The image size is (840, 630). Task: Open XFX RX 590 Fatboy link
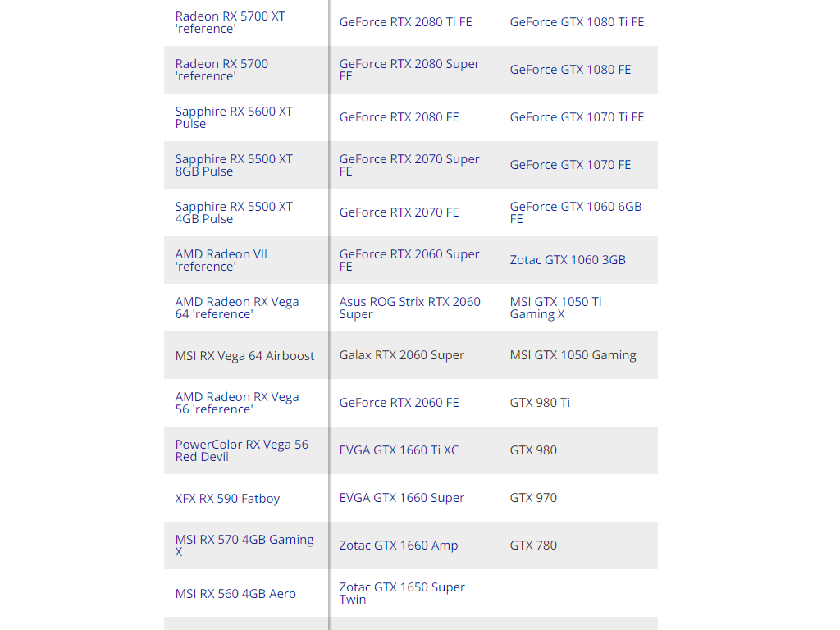228,499
